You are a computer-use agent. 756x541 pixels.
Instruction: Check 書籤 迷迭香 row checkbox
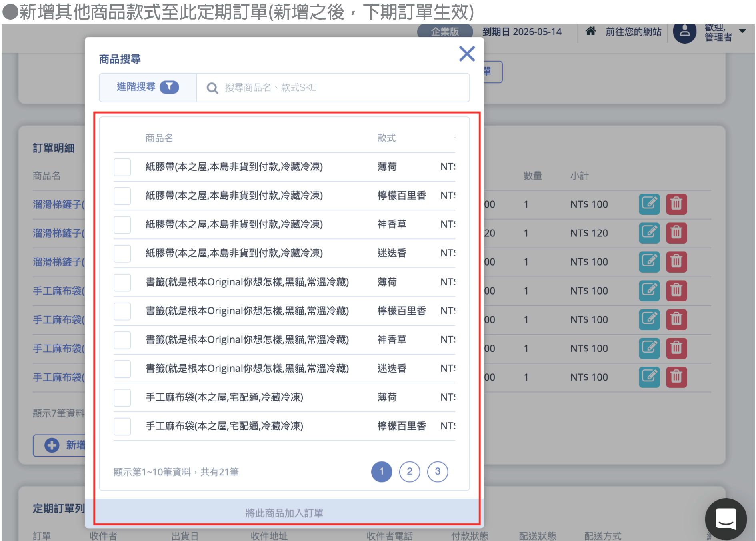tap(122, 369)
